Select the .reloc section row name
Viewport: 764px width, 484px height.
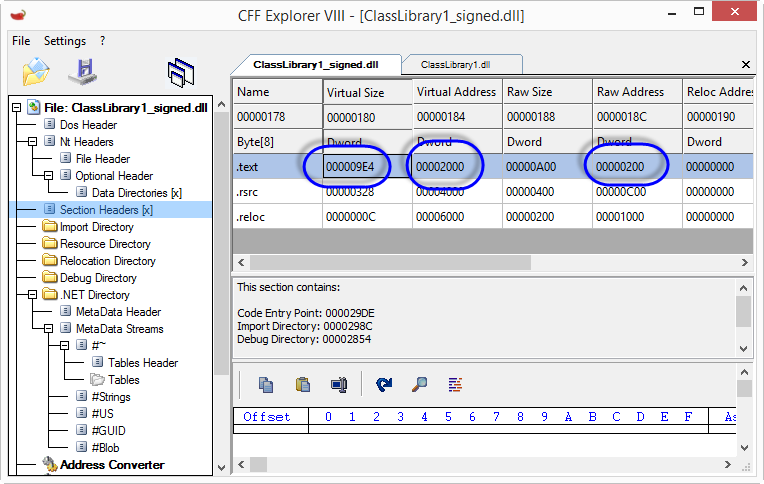coord(250,217)
